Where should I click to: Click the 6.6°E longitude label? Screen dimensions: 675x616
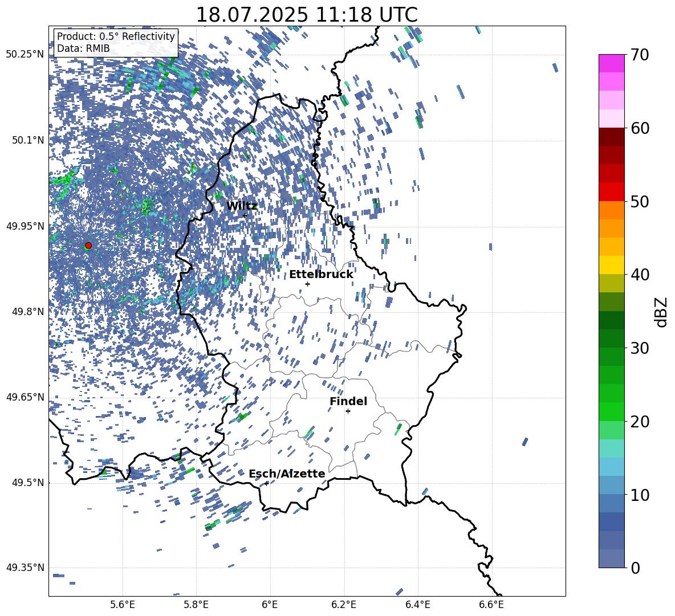point(491,605)
